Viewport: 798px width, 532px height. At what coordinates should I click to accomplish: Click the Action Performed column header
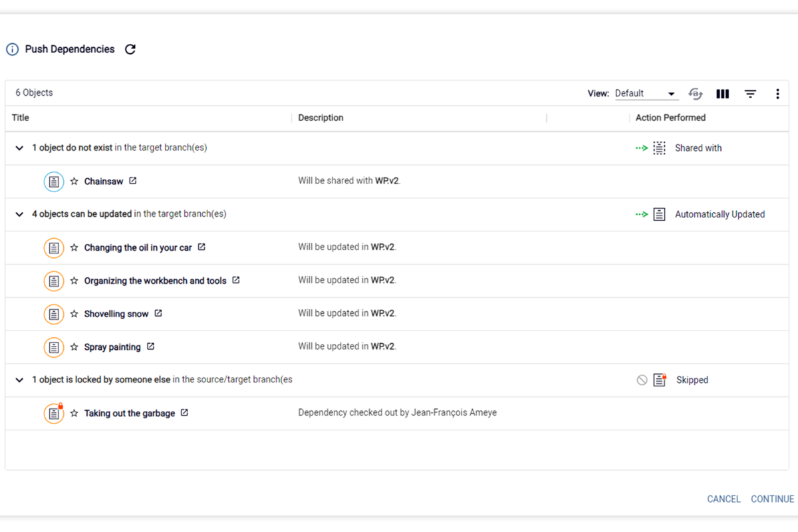(670, 118)
